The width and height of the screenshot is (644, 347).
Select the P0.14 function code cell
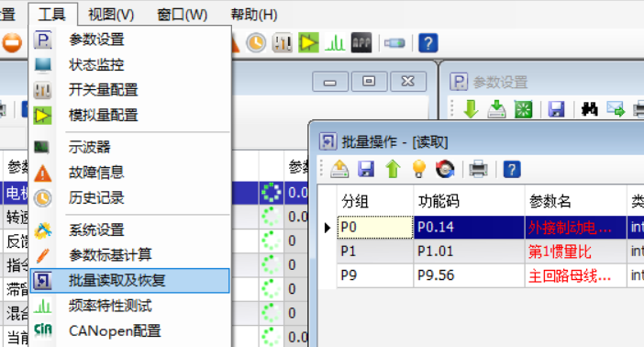click(469, 228)
